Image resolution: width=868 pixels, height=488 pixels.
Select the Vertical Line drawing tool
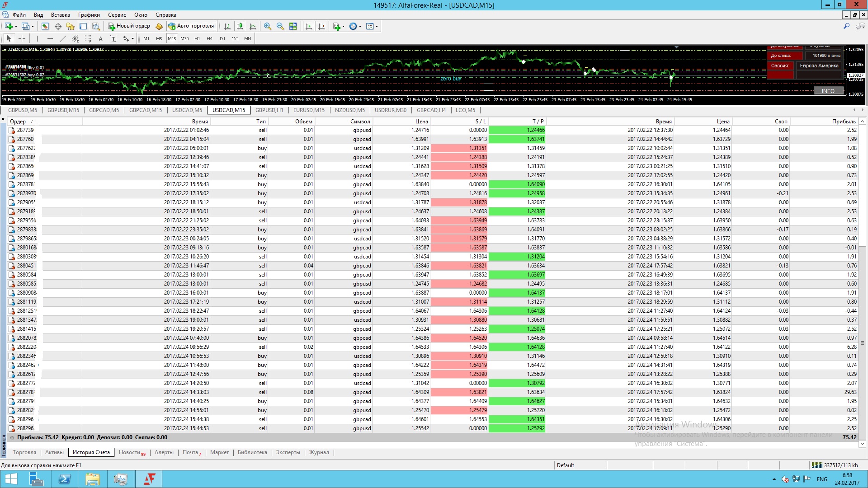37,38
